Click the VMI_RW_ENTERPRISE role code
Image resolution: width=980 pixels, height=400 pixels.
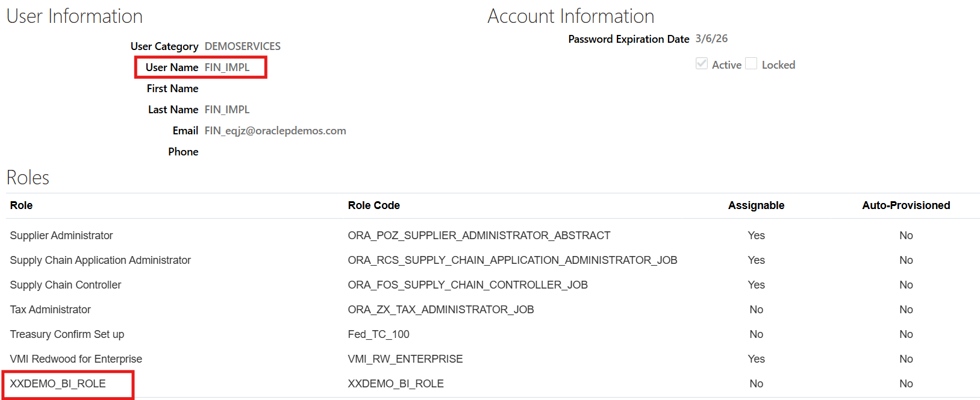(405, 359)
